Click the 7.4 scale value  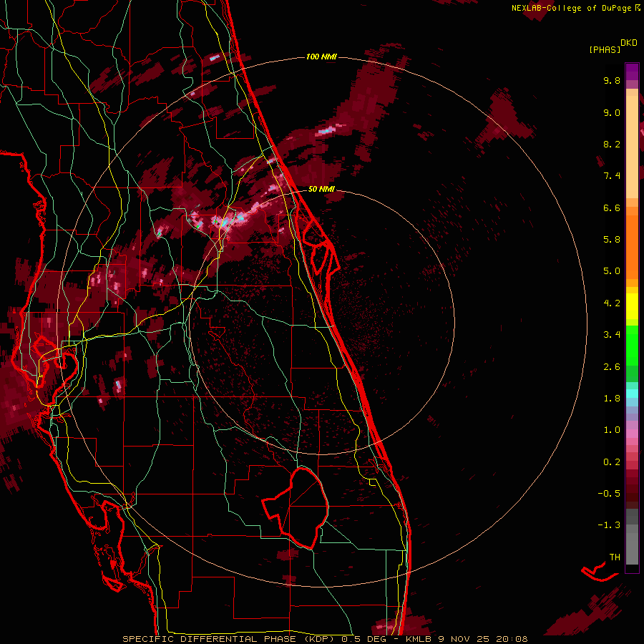click(612, 176)
